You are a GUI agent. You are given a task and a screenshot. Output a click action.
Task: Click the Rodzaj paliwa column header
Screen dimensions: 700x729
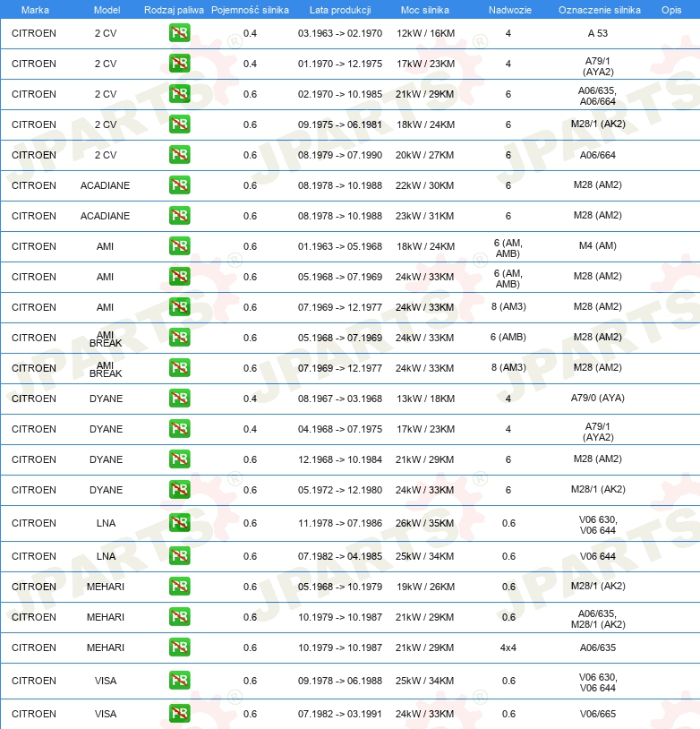(174, 10)
